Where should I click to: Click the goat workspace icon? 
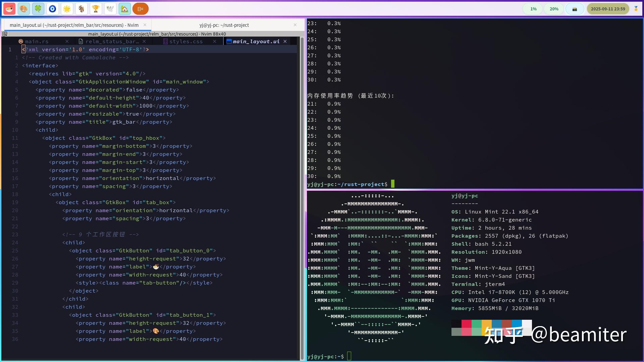coord(81,9)
